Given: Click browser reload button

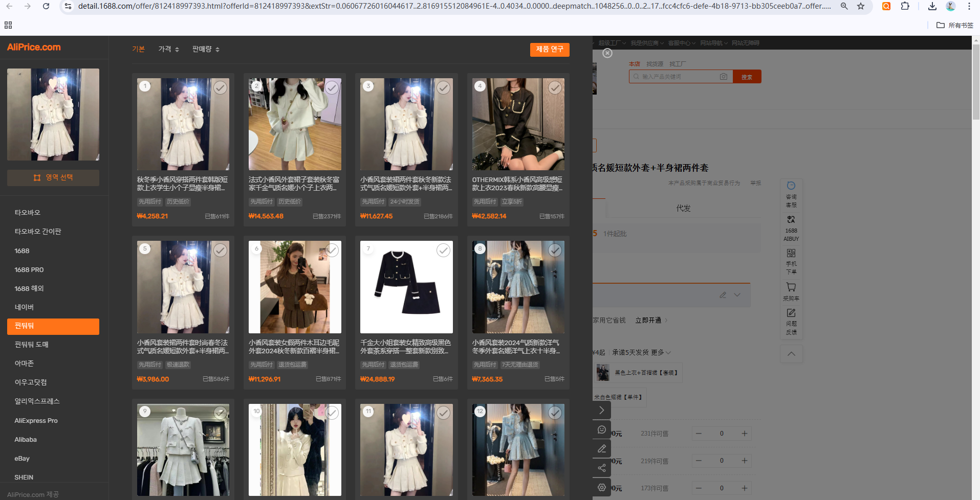Looking at the screenshot, I should 46,6.
